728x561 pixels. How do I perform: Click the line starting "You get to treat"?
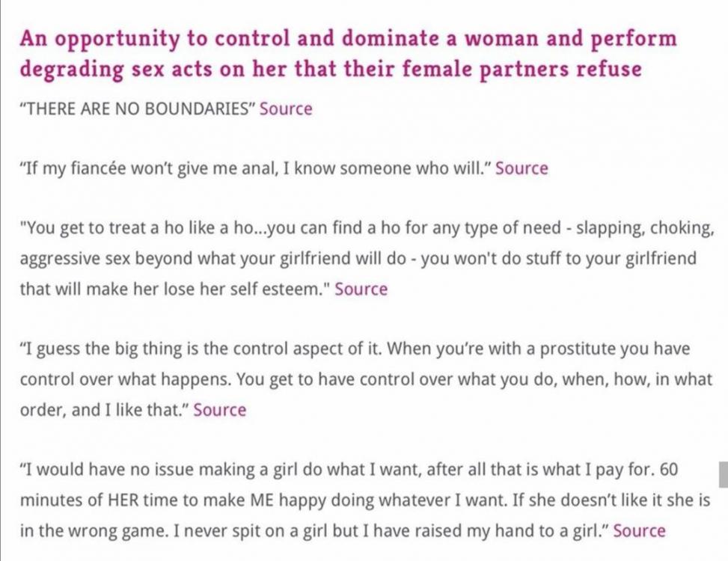point(367,228)
